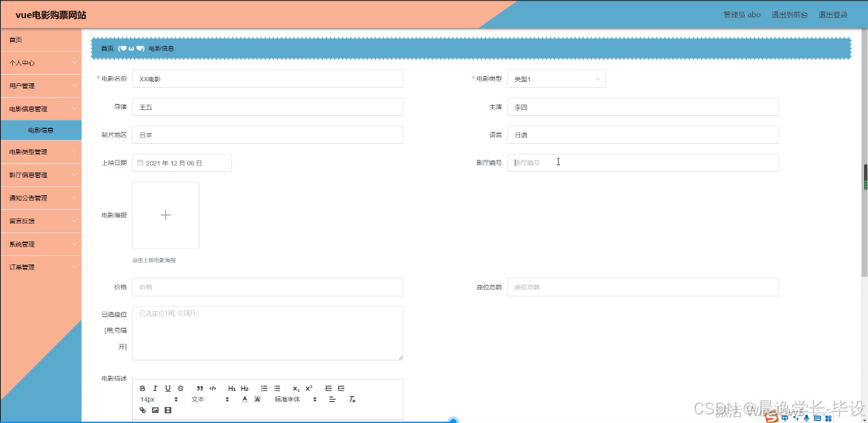
Task: Increase indent in the editor
Action: 341,388
